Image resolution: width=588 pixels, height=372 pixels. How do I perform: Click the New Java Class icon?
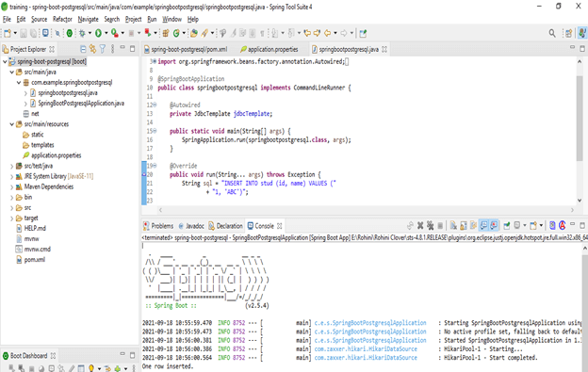[176, 33]
